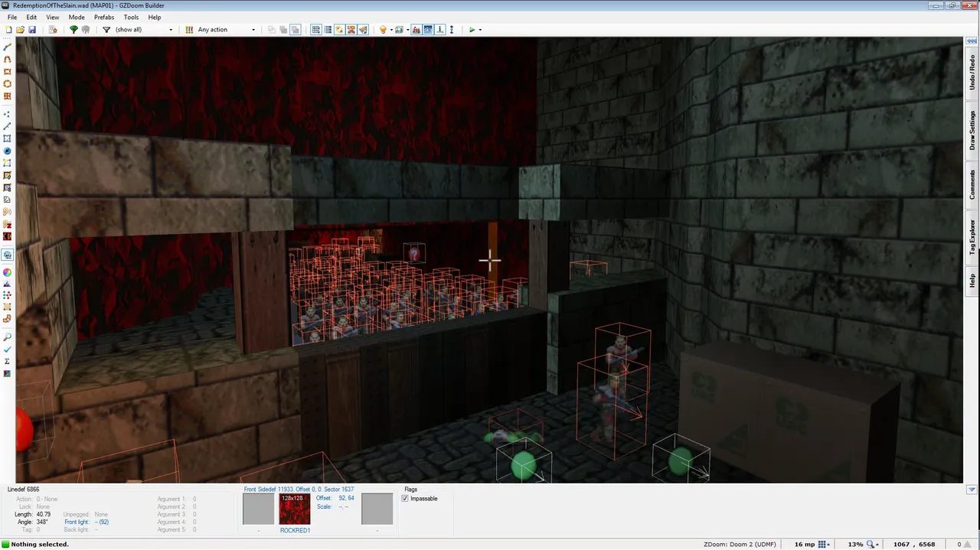The width and height of the screenshot is (980, 550).
Task: Click the empty lower texture thumbnail
Action: pyautogui.click(x=377, y=509)
